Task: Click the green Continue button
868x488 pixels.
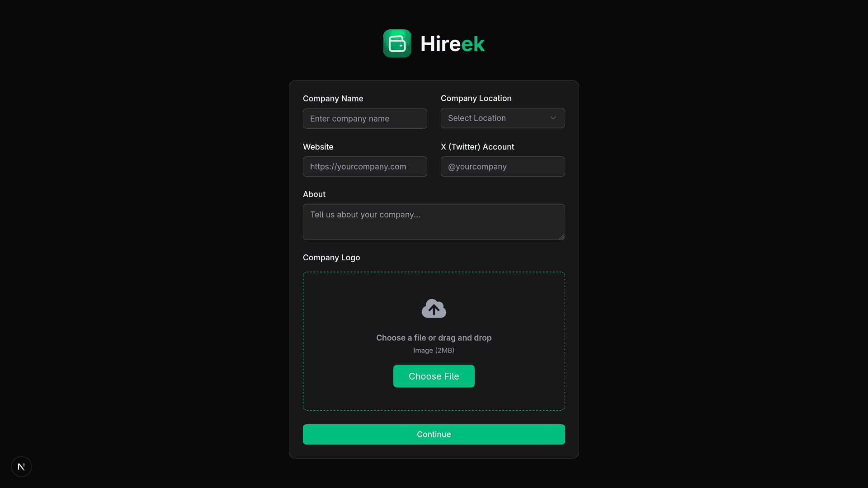Action: [434, 434]
